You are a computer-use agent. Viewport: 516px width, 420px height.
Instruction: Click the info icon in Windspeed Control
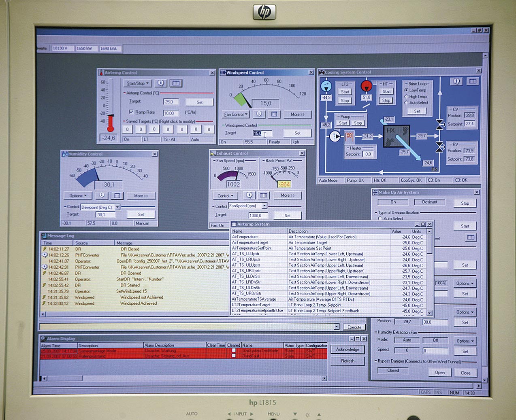tap(259, 114)
